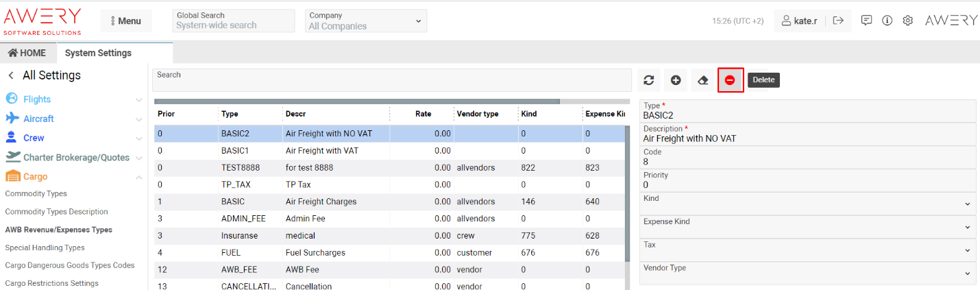Screen dimensions: 980x290
Task: Click the red Delete record icon
Action: click(x=730, y=80)
